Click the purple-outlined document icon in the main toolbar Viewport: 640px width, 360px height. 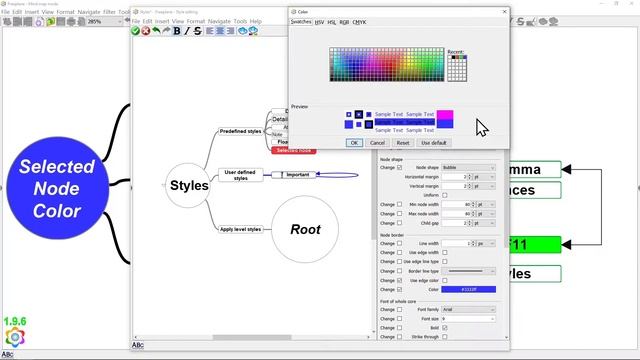tap(39, 22)
